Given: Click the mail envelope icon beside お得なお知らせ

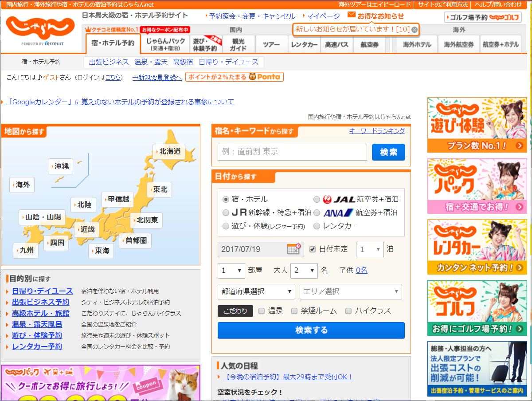Looking at the screenshot, I should [352, 15].
